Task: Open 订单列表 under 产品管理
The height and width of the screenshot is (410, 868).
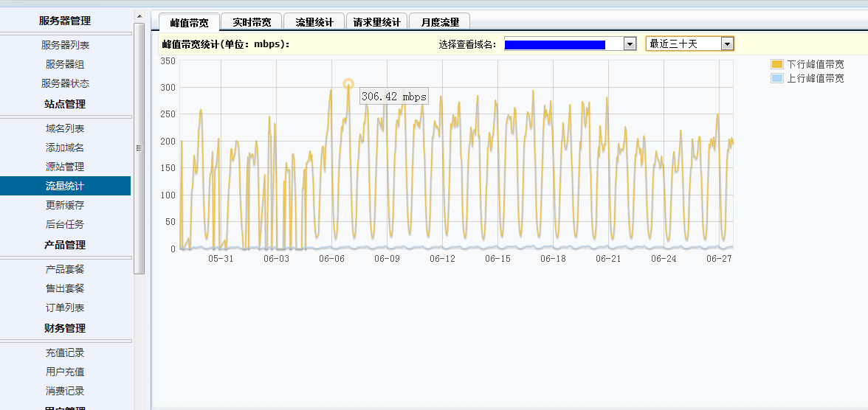Action: (x=65, y=307)
